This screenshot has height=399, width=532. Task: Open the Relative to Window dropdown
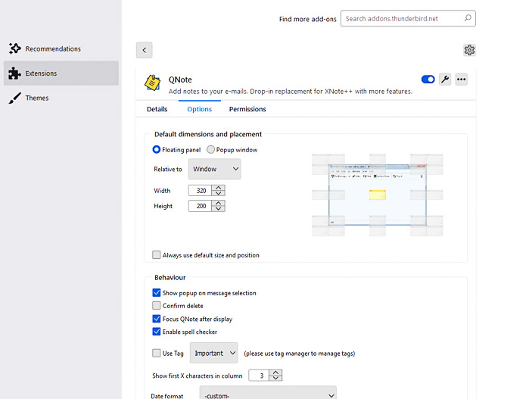tap(214, 169)
